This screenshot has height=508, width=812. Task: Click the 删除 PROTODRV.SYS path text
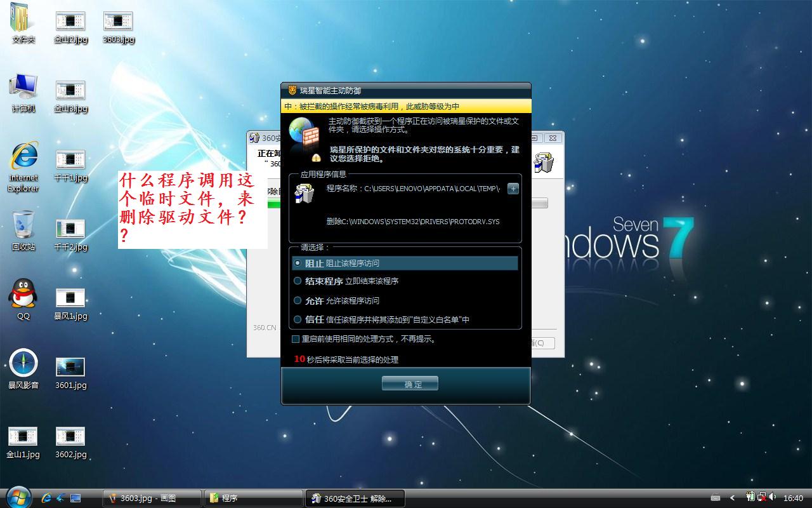tap(413, 222)
